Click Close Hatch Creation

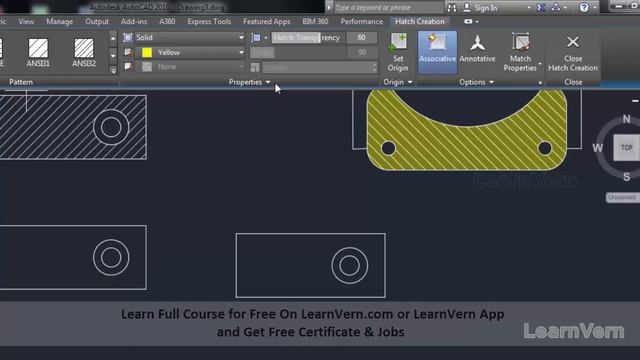573,53
